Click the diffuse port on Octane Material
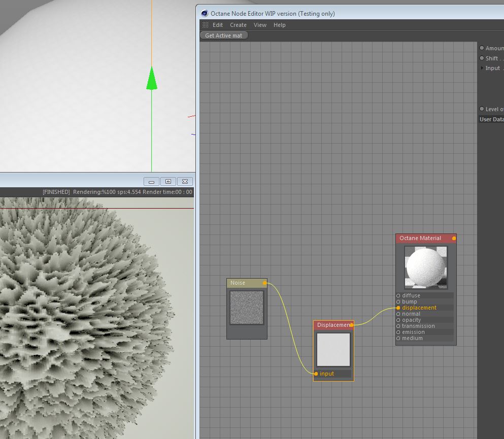The height and width of the screenshot is (439, 504). click(398, 295)
